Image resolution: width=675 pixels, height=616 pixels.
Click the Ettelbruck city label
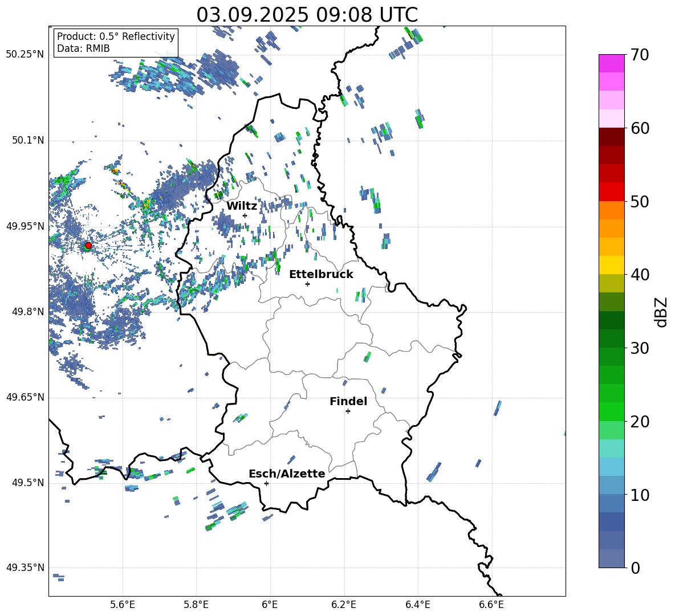pos(321,275)
